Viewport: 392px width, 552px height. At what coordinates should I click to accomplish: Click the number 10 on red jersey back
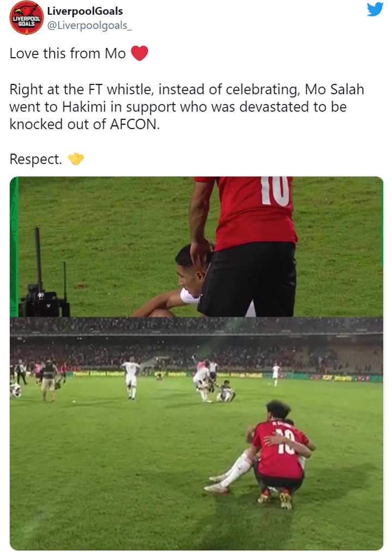[276, 191]
